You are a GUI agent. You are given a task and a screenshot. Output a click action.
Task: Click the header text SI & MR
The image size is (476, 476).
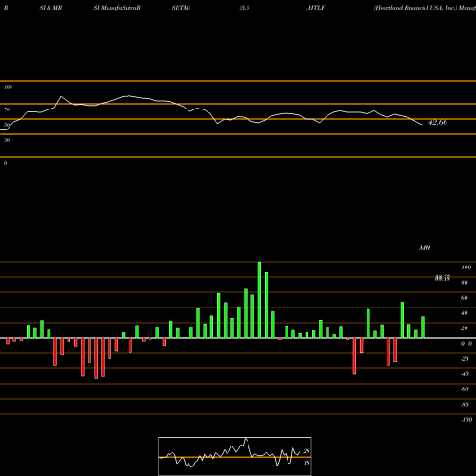(50, 8)
